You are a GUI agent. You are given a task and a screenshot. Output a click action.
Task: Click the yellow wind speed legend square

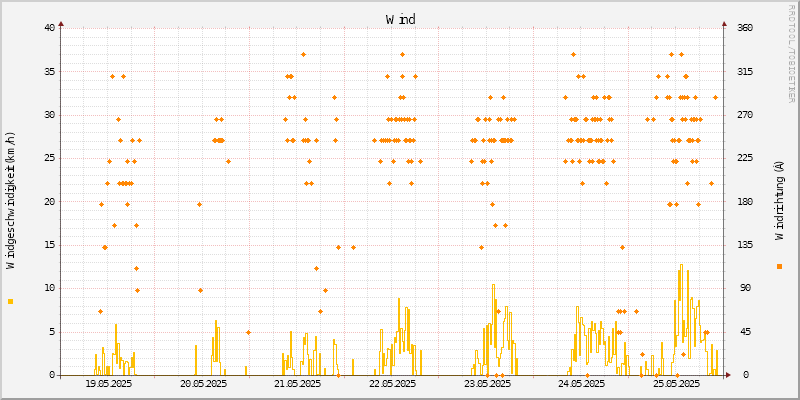click(x=10, y=301)
